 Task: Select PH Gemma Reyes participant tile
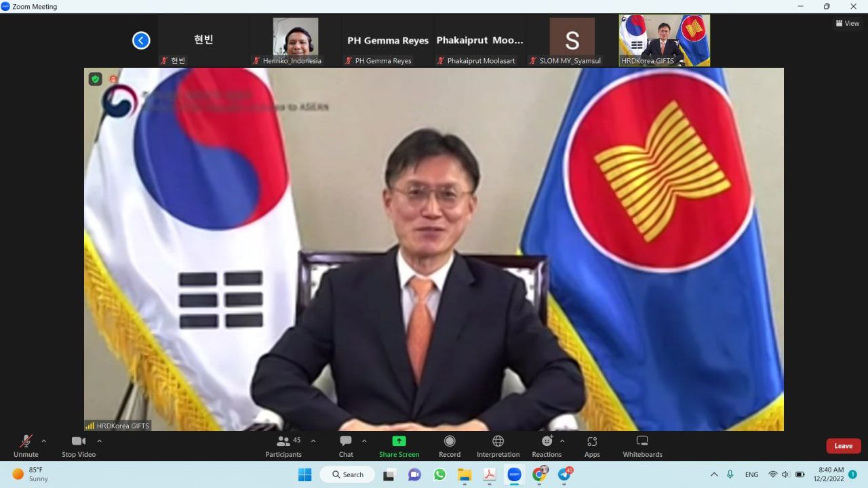coord(388,41)
